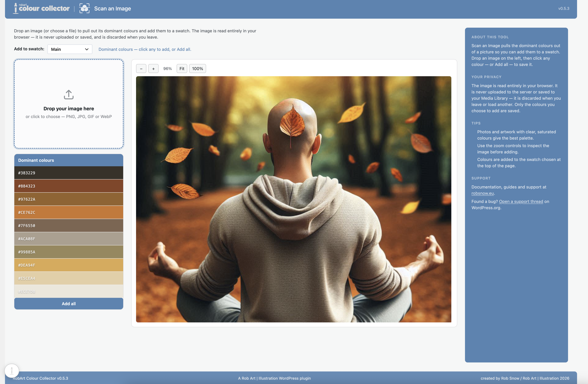Click the TIPS heading in sidebar
This screenshot has width=588, height=384.
tap(476, 123)
